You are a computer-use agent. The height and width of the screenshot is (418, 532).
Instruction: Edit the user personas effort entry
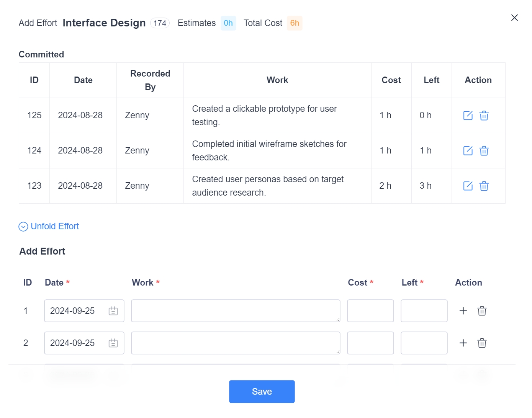pos(468,186)
